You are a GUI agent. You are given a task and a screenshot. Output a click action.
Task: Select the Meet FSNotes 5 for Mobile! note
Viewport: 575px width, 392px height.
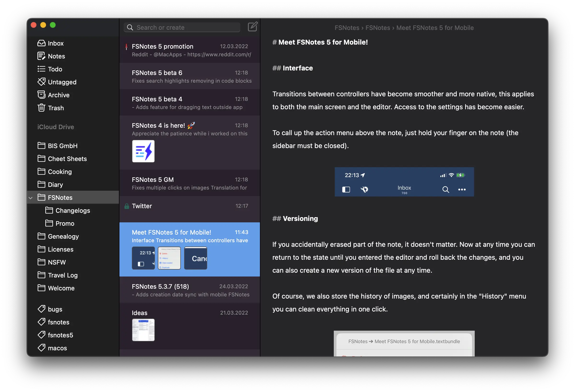point(189,249)
